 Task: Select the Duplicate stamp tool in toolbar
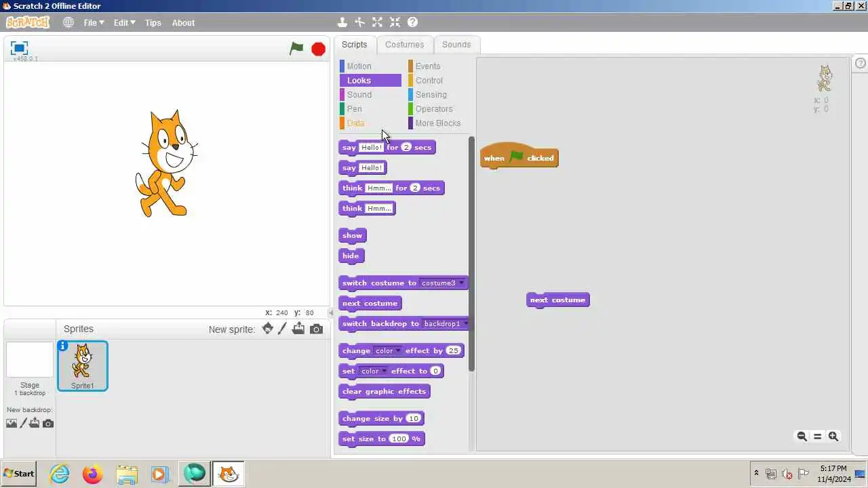pyautogui.click(x=342, y=22)
